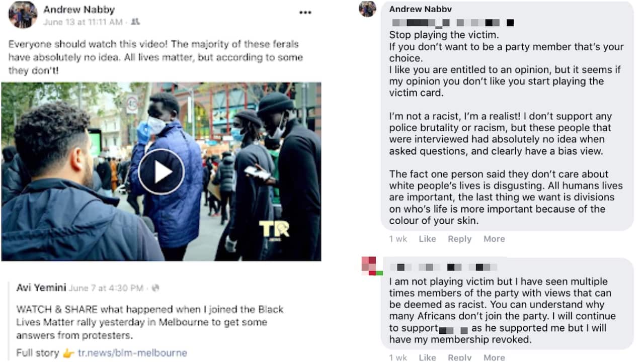Expand More options under Andrew Nabby's comment
This screenshot has height=362, width=644.
tap(494, 239)
